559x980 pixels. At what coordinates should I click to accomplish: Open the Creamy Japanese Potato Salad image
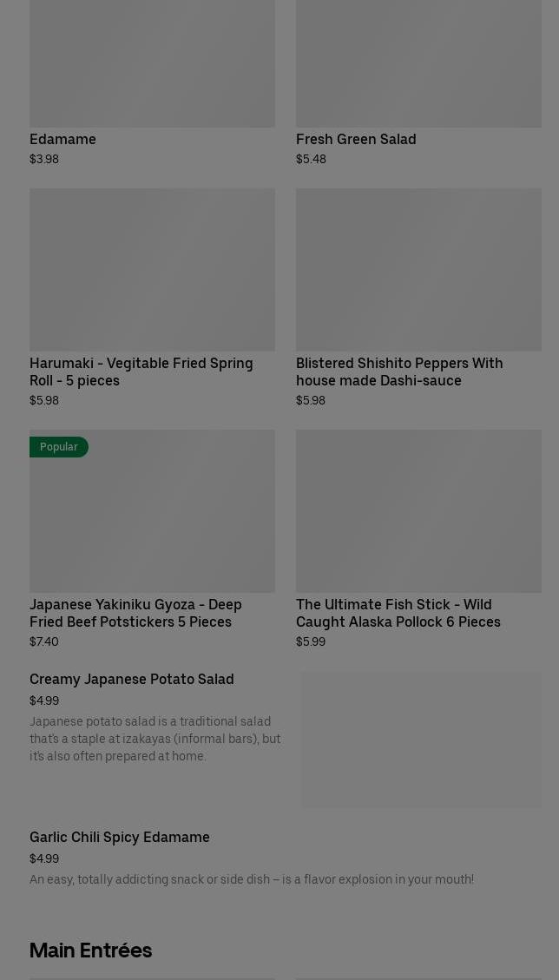click(421, 740)
